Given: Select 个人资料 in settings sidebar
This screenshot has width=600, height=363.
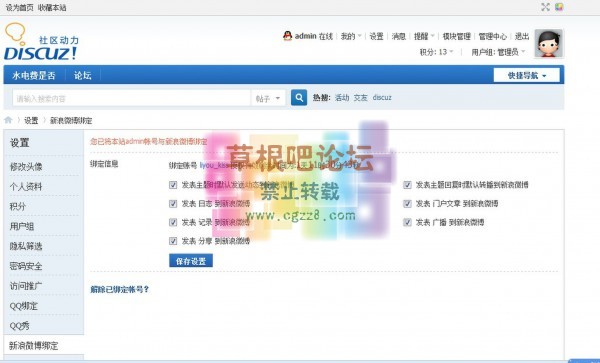Looking at the screenshot, I should click(26, 187).
